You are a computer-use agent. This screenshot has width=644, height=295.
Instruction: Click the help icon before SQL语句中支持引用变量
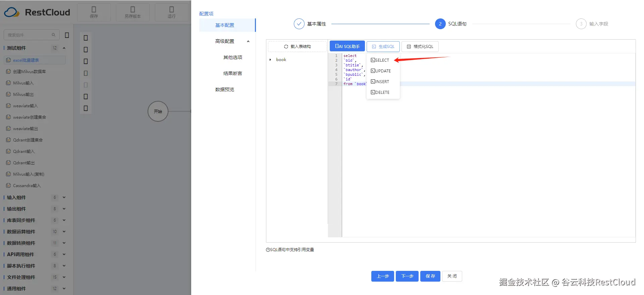[268, 250]
